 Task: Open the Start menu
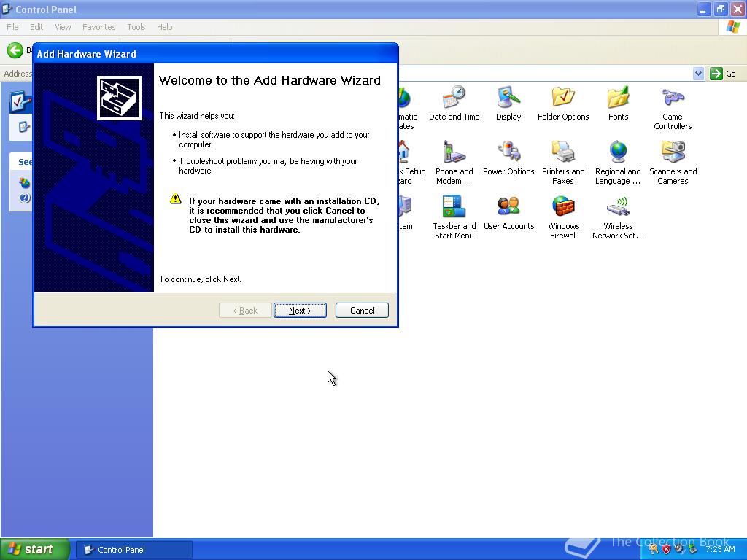pyautogui.click(x=34, y=549)
